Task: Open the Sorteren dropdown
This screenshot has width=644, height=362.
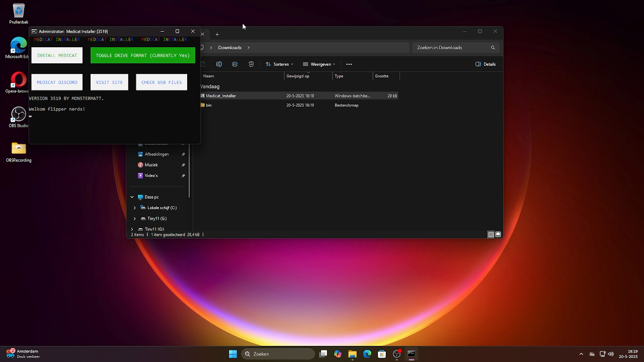Action: [279, 64]
